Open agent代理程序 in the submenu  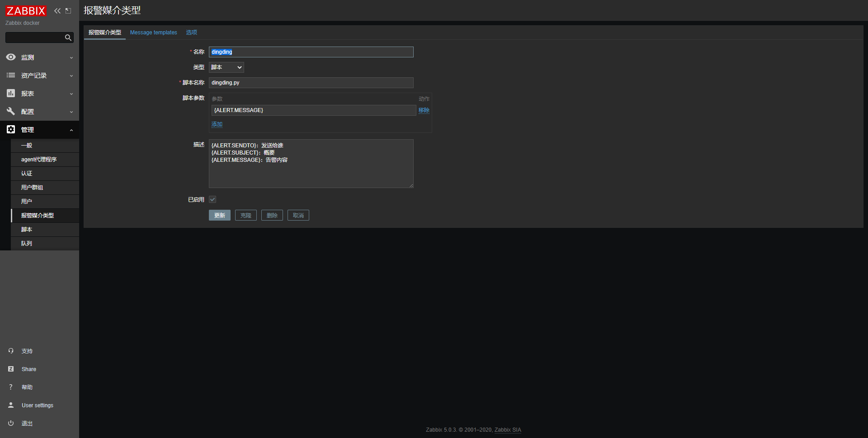point(45,160)
